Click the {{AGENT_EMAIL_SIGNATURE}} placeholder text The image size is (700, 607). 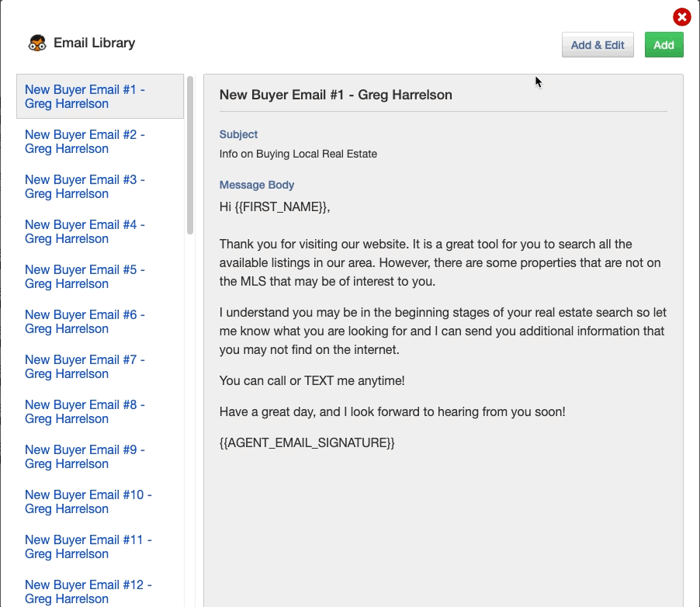[307, 442]
